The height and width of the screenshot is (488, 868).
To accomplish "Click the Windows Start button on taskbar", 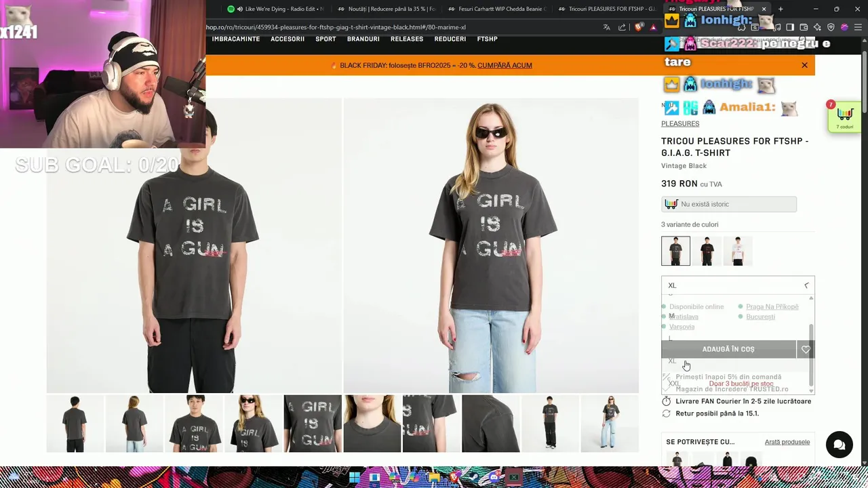I will tap(354, 477).
